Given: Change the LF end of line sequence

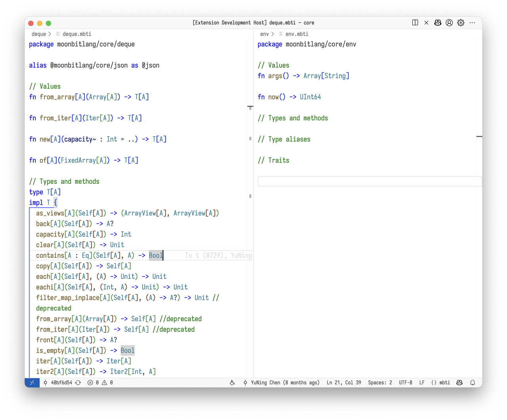Looking at the screenshot, I should tap(422, 382).
